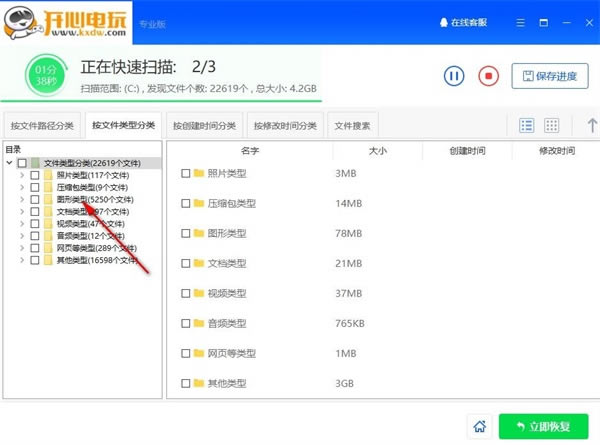Tick the 图形类型 78MB list row checkbox

pos(186,233)
